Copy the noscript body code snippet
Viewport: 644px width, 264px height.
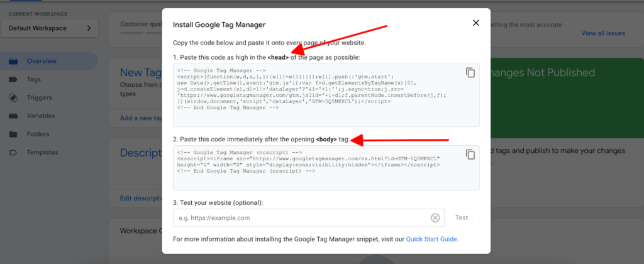pos(470,155)
